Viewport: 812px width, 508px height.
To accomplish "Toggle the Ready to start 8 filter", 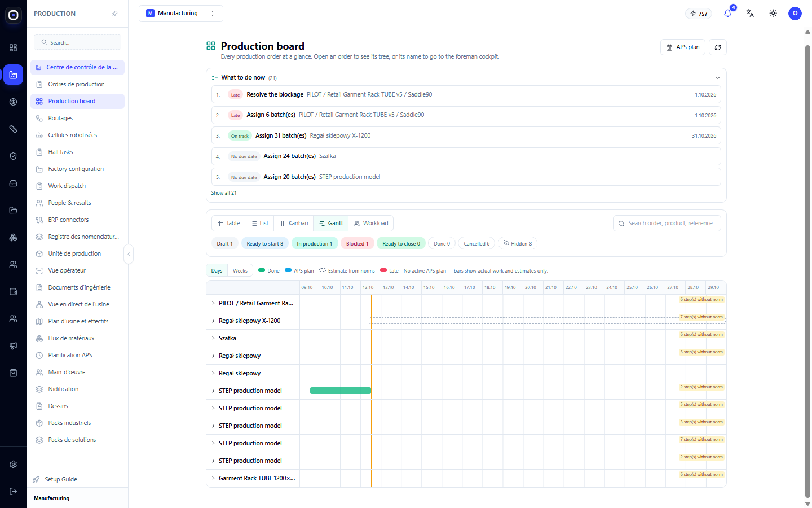I will [265, 244].
